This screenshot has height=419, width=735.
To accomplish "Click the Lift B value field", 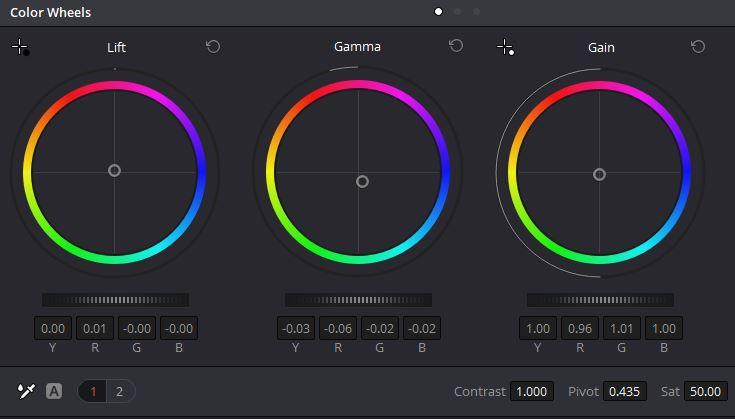I will coord(179,329).
